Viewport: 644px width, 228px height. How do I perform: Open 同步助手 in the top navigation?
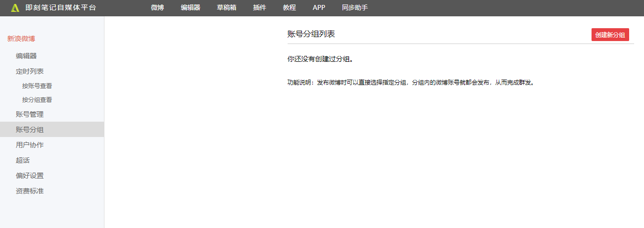tap(355, 8)
